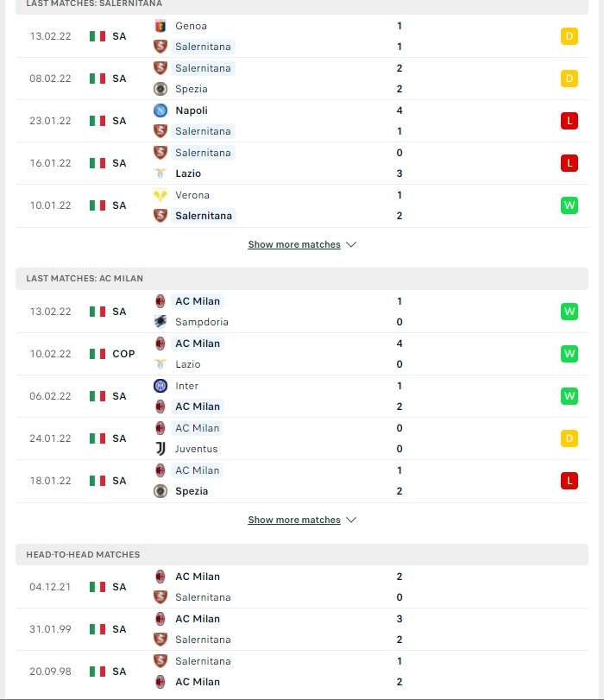
Task: Click the Juventus logo icon
Action: (x=160, y=449)
